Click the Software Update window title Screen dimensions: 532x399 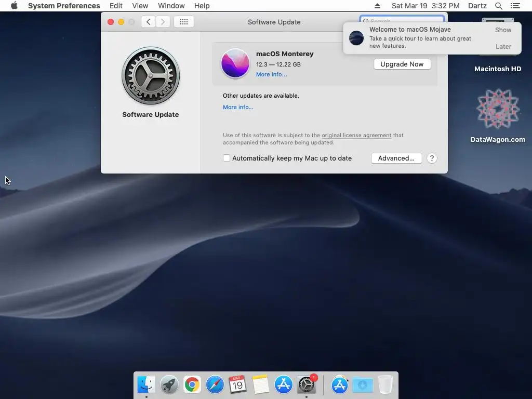(x=274, y=22)
